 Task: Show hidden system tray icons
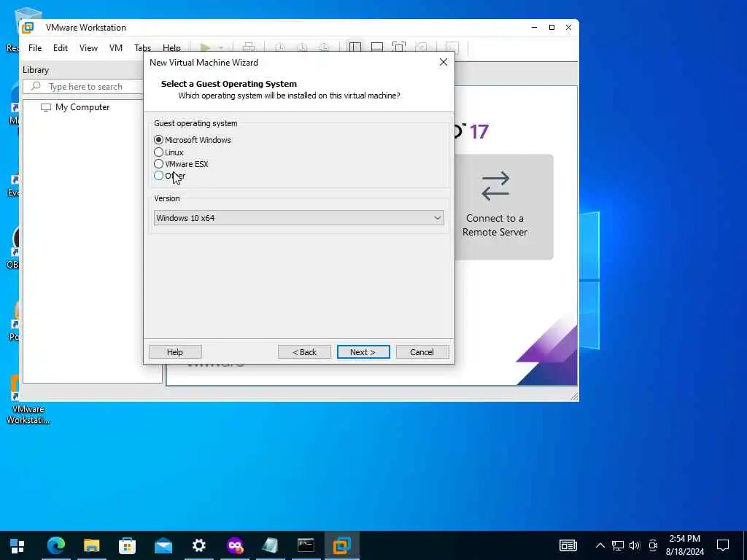[600, 545]
